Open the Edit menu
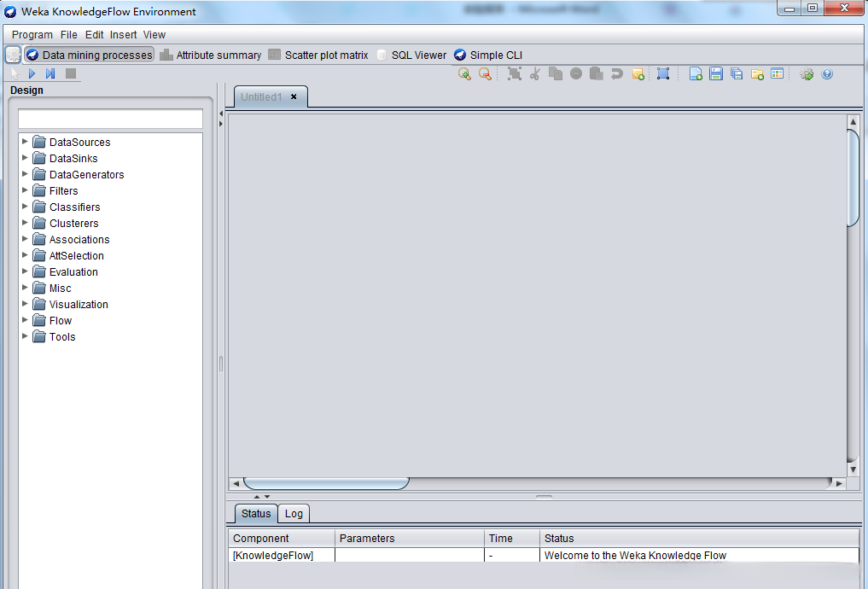The image size is (868, 589). 94,34
